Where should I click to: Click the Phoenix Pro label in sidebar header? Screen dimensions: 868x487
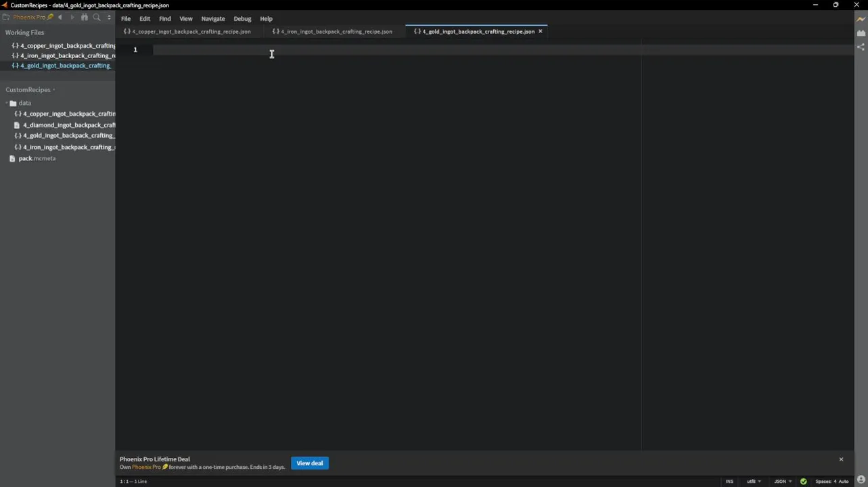point(33,18)
